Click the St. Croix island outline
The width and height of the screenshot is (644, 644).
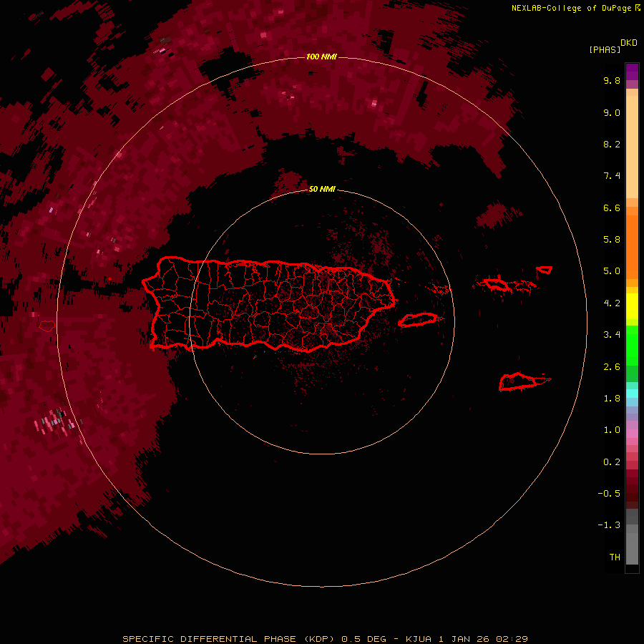tap(518, 381)
